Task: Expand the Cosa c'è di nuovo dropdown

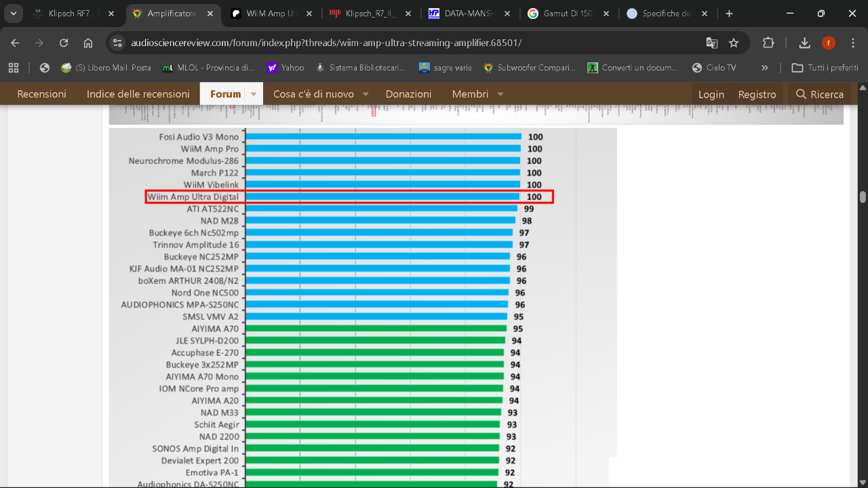Action: click(x=366, y=94)
